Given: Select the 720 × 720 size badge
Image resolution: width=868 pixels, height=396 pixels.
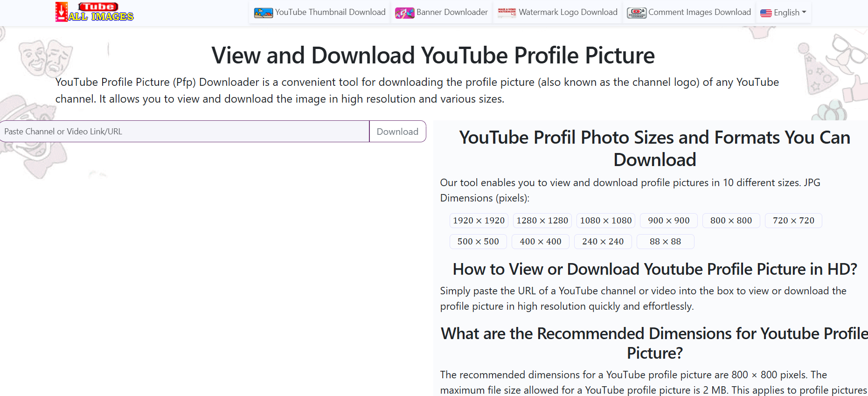Looking at the screenshot, I should pos(793,221).
